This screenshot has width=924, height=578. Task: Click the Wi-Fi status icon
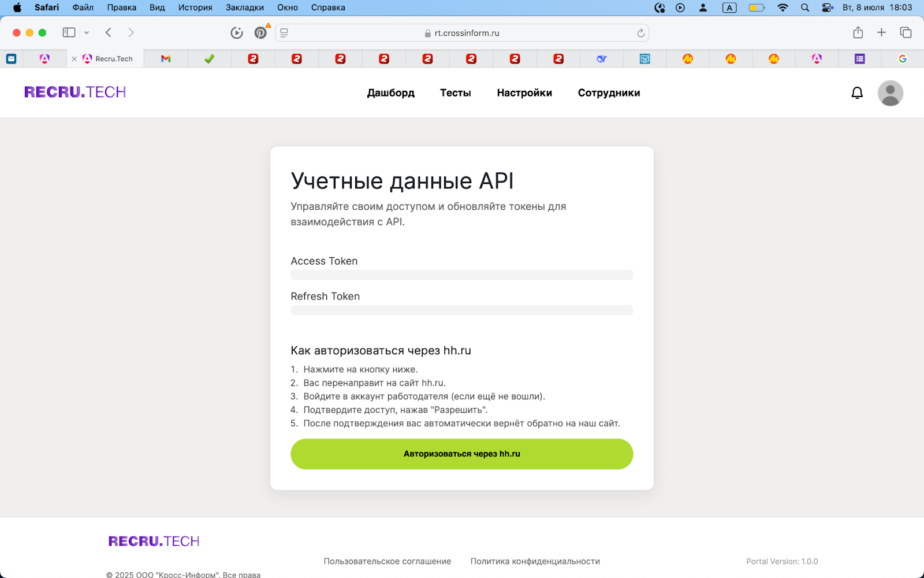(783, 8)
